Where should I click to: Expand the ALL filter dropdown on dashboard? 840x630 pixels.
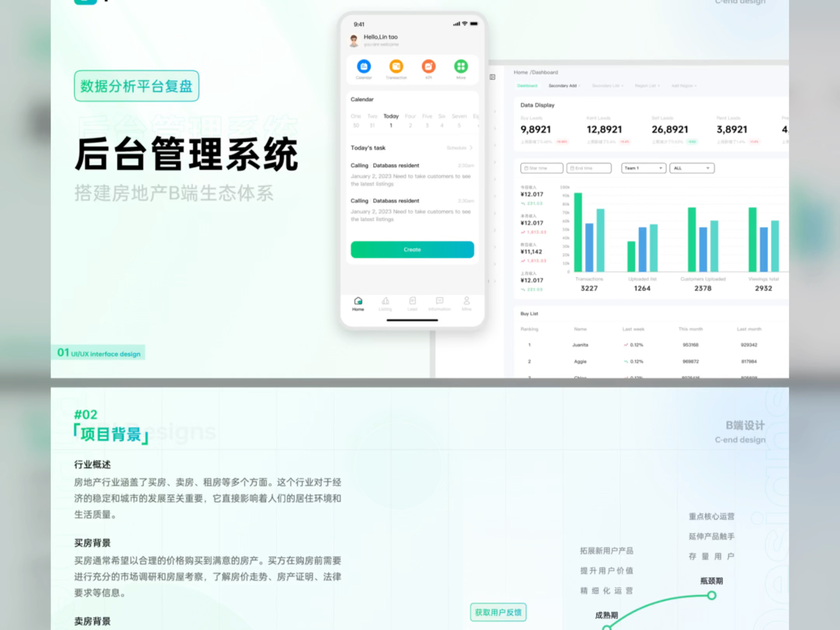pyautogui.click(x=692, y=168)
